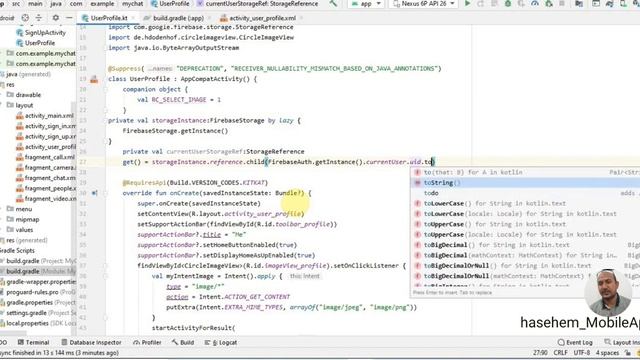Select gradle.properties in project tree
This screenshot has width=640, height=360.
coord(38,302)
